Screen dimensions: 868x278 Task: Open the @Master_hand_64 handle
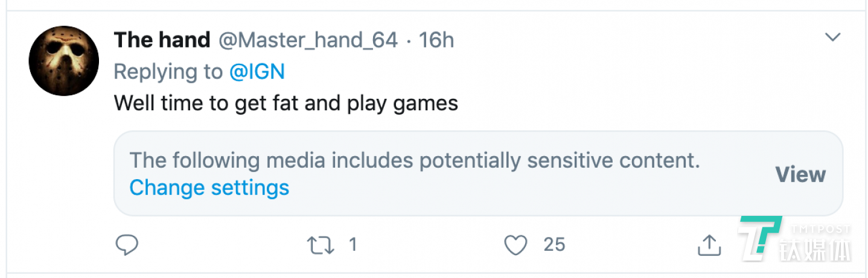pos(307,40)
